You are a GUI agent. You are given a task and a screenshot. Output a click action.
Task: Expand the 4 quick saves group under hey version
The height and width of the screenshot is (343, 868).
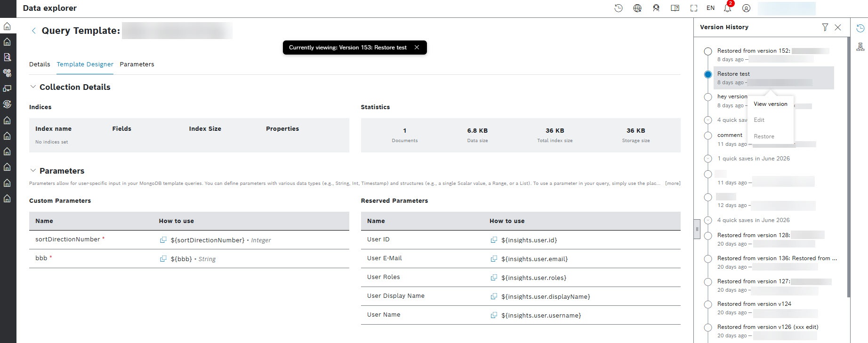708,120
